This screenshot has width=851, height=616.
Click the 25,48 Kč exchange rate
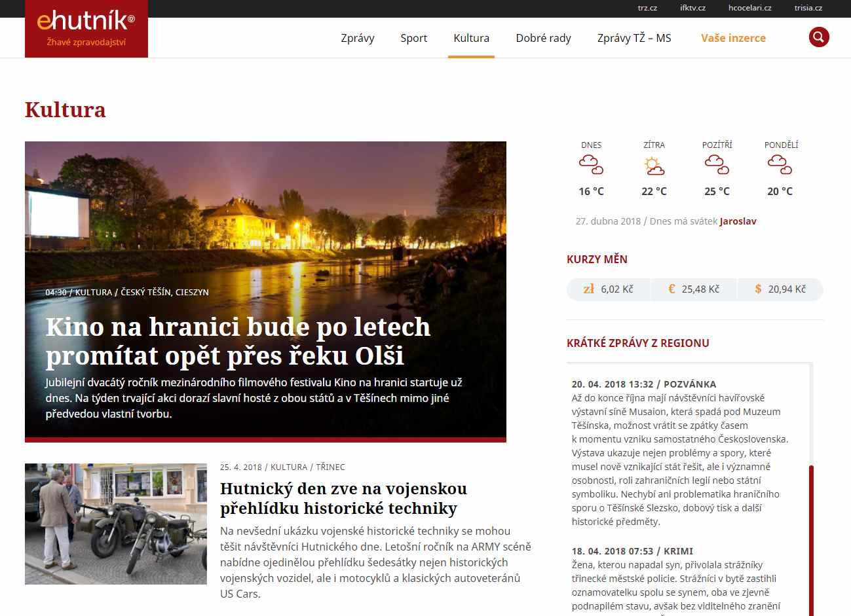[700, 289]
